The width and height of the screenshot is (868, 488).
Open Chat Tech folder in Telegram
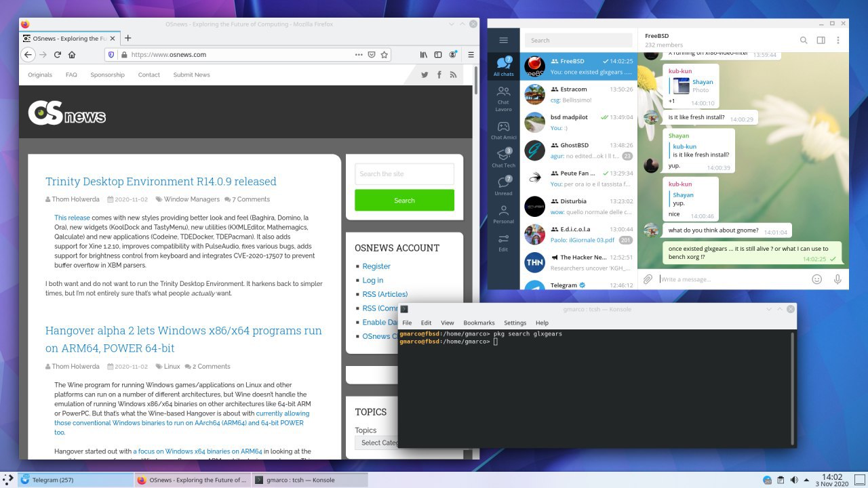pos(503,158)
